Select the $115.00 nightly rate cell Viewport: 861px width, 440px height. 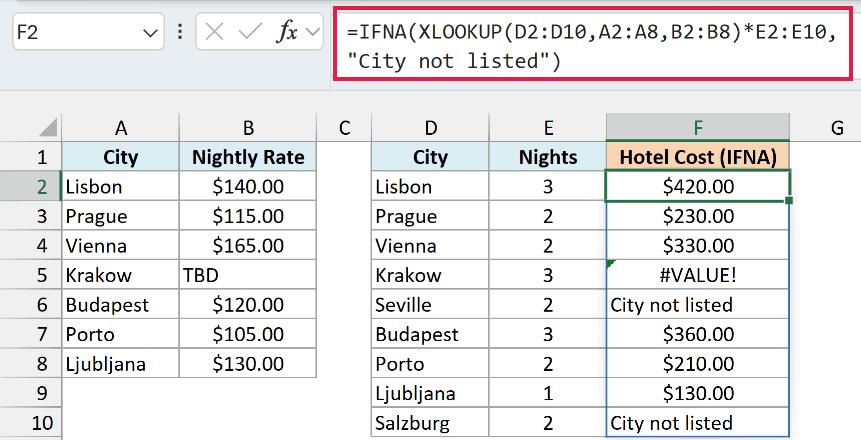pos(248,216)
